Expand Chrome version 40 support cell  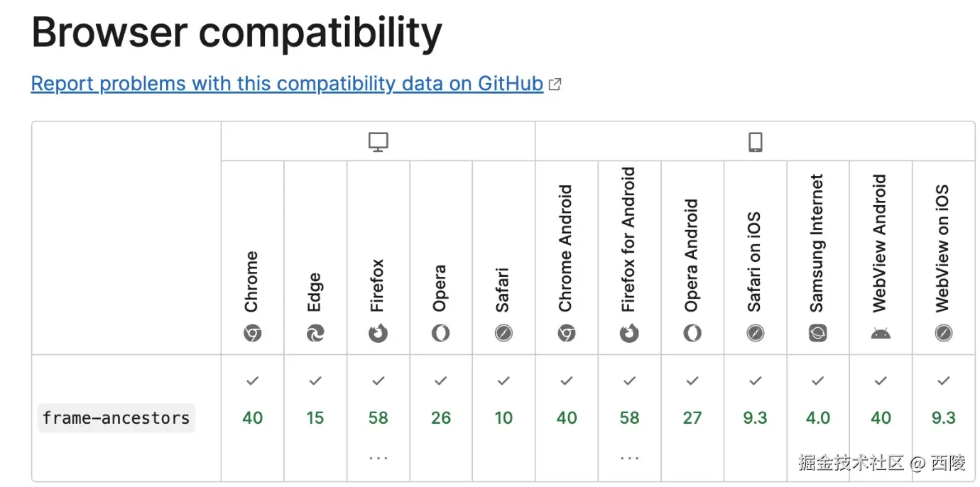point(253,417)
